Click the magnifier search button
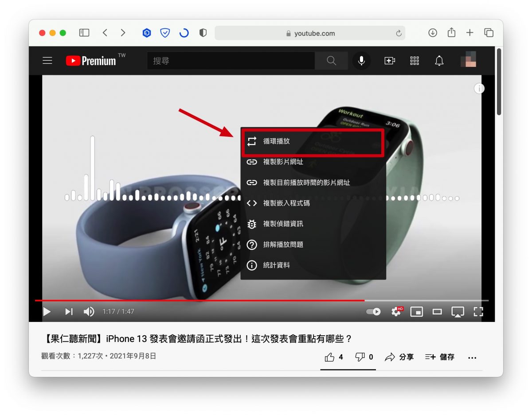This screenshot has width=532, height=415. pos(331,61)
